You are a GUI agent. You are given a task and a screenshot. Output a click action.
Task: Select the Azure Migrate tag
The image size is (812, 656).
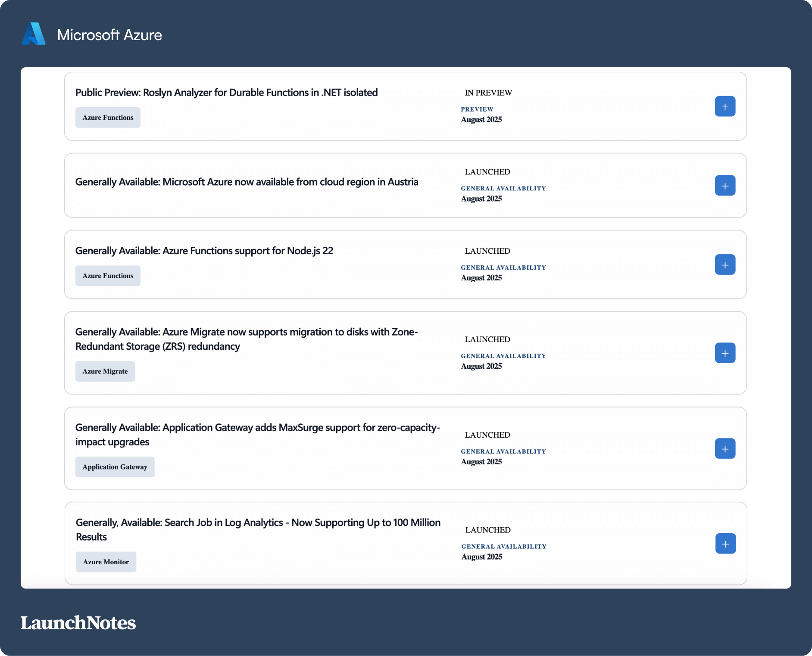tap(105, 371)
